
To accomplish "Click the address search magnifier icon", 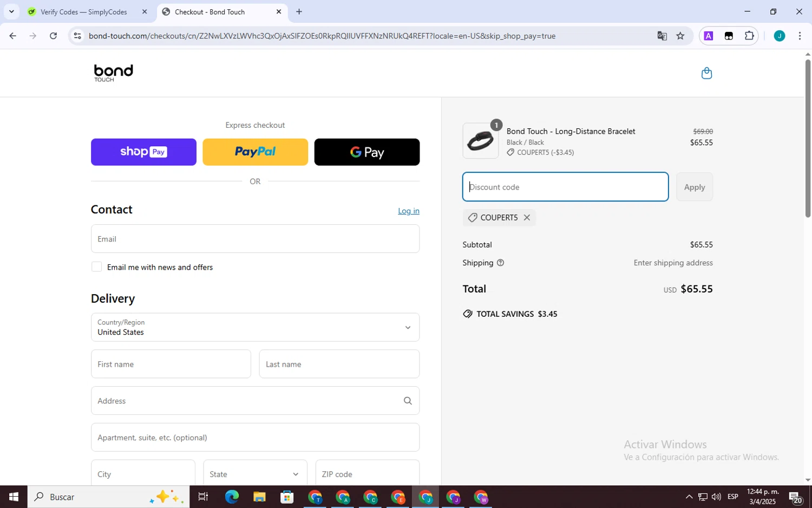I will tap(408, 401).
